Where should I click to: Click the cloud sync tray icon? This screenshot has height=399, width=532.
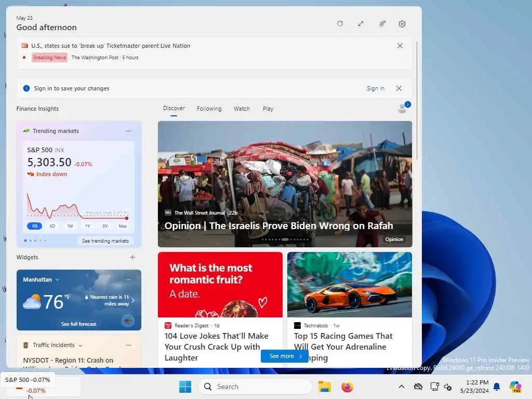(x=418, y=387)
